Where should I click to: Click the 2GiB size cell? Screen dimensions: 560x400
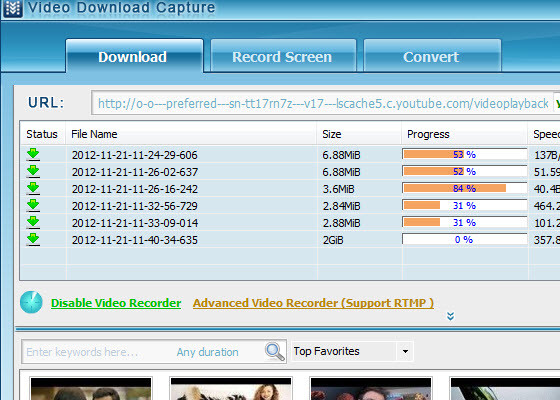pyautogui.click(x=333, y=240)
